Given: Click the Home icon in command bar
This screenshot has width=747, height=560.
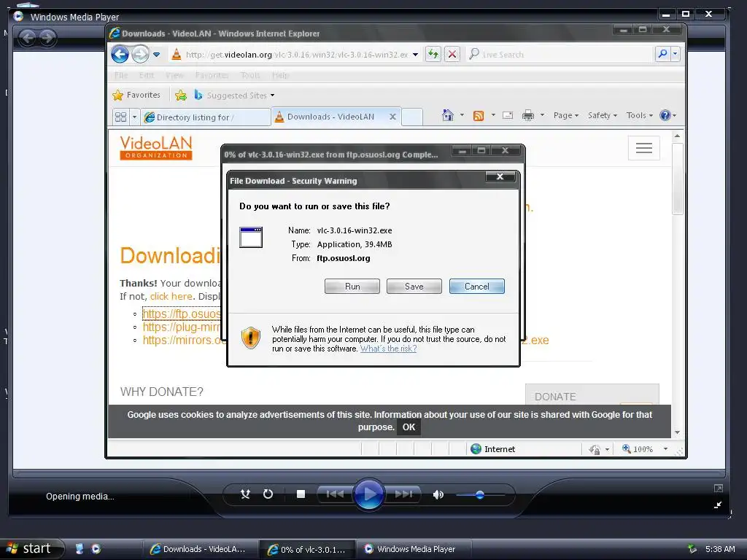Looking at the screenshot, I should (x=448, y=115).
